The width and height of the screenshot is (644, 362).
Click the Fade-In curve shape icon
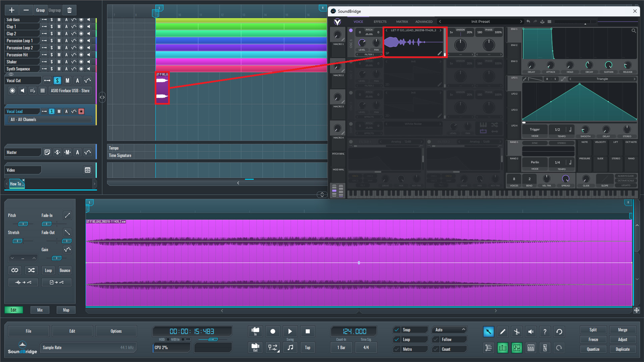pyautogui.click(x=67, y=215)
